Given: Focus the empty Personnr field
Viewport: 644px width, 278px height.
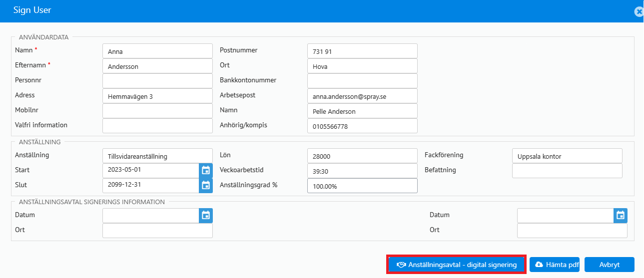Looking at the screenshot, I should coord(157,81).
